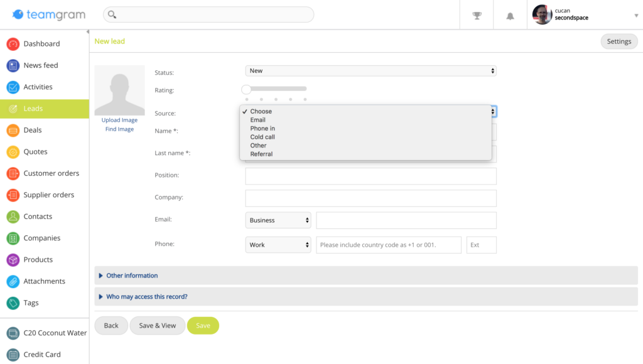Go to Deals via its orange icon
Viewport: 643px width, 364px height.
[13, 131]
